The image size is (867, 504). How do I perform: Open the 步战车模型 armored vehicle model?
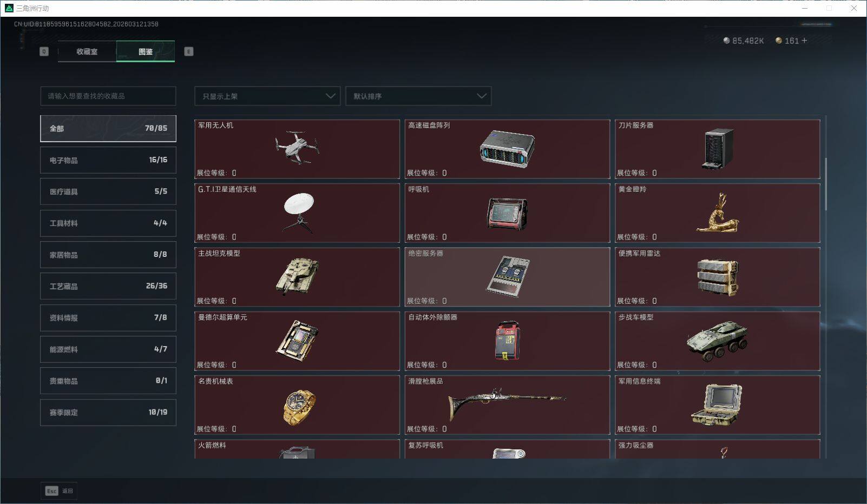[x=717, y=341]
